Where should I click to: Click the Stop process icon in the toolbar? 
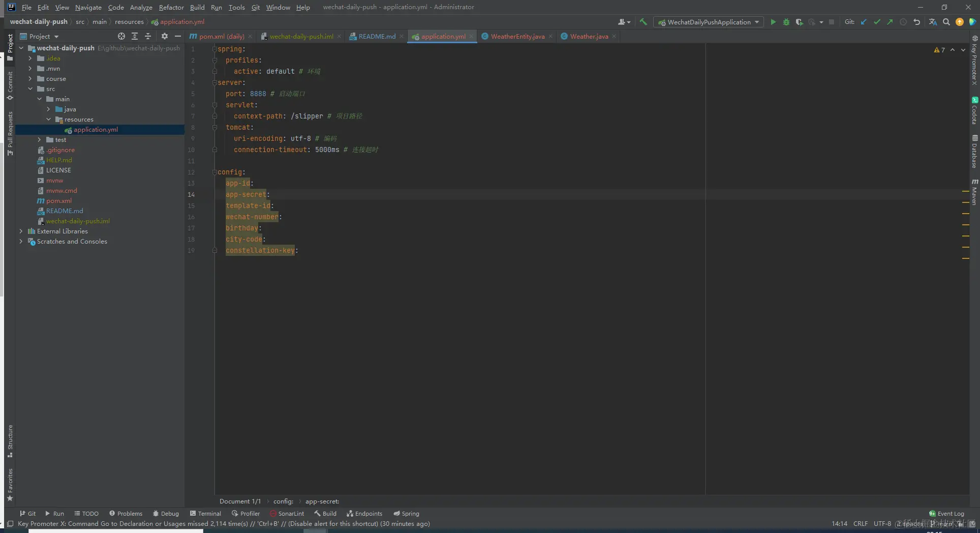pyautogui.click(x=832, y=22)
